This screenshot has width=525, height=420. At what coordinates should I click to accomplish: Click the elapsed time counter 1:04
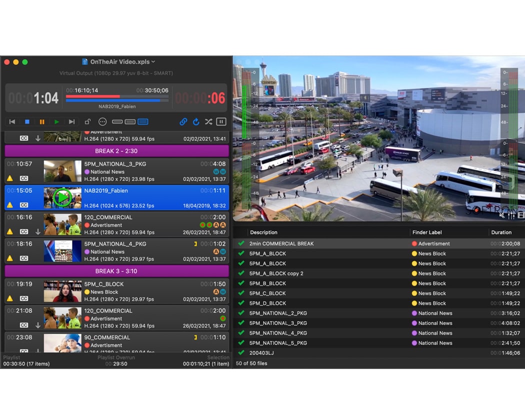tap(33, 98)
